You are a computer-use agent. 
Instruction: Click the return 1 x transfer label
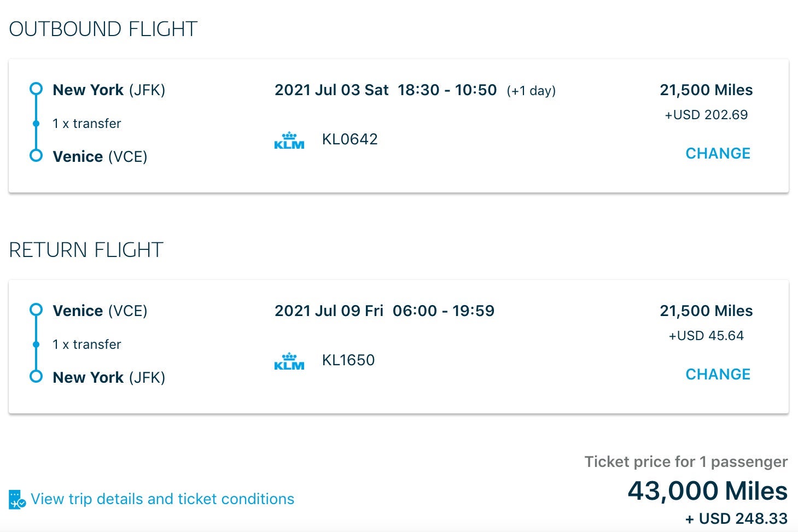tap(86, 344)
